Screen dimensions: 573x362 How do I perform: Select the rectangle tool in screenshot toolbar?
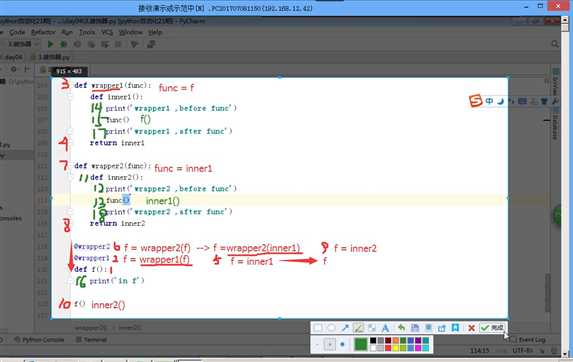click(318, 328)
